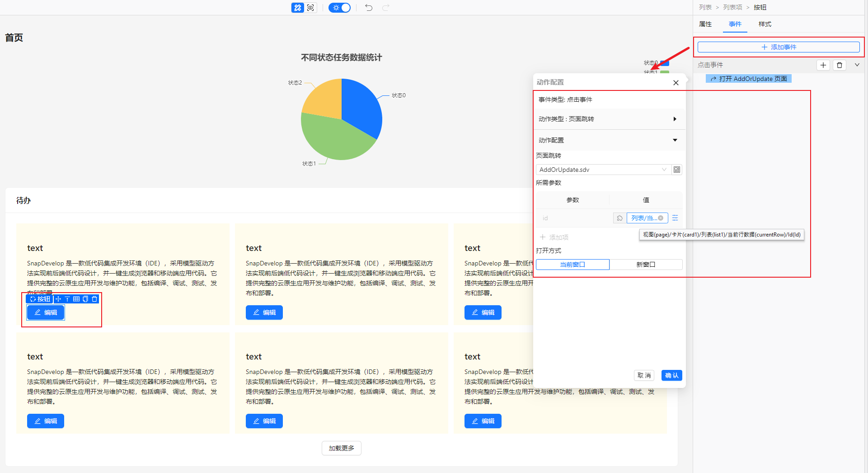
Task: Click the move-to-top arrow in the button's floating toolbar
Action: [67, 299]
